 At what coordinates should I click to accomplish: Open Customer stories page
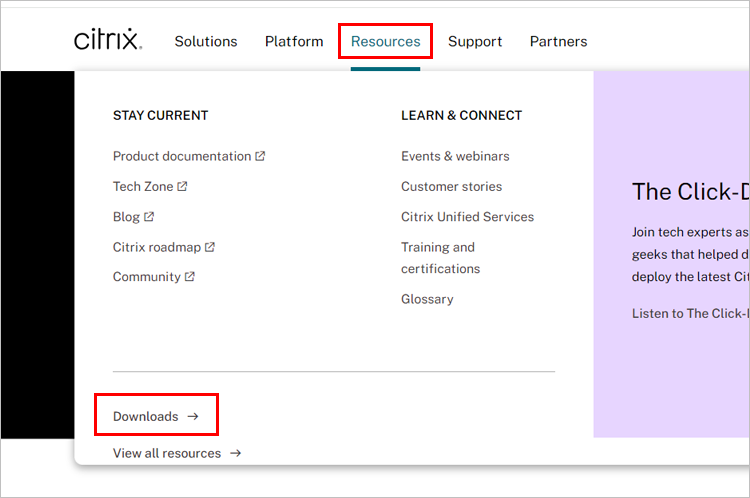451,186
